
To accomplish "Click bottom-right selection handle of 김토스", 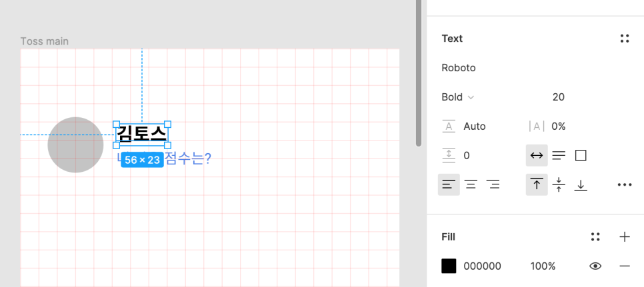I will [167, 145].
